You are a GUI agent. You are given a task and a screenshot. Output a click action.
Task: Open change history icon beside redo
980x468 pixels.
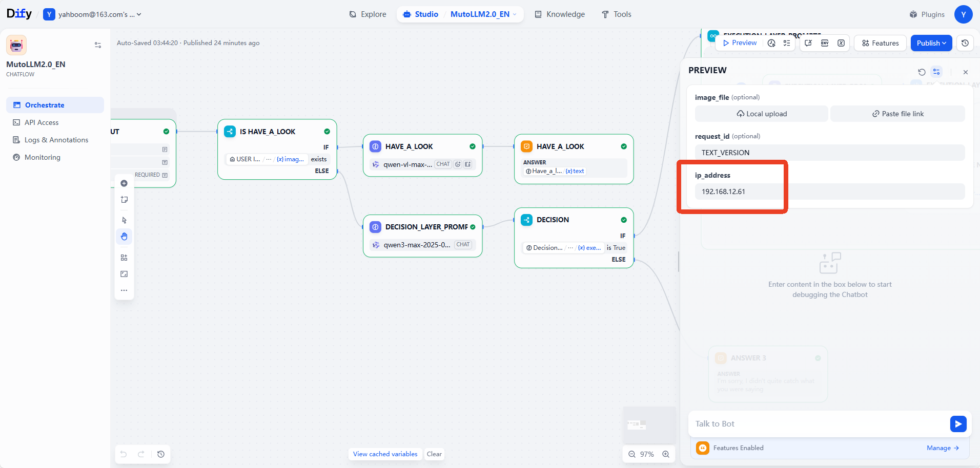[x=161, y=454]
